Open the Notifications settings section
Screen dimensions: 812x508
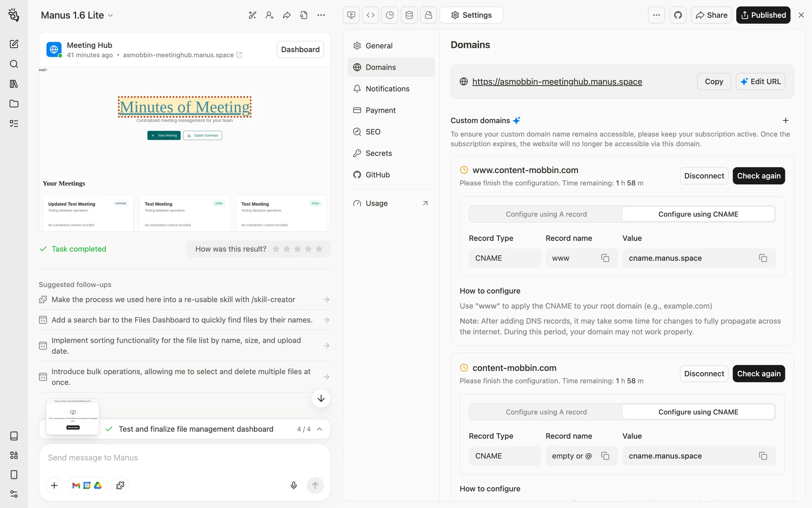click(387, 89)
